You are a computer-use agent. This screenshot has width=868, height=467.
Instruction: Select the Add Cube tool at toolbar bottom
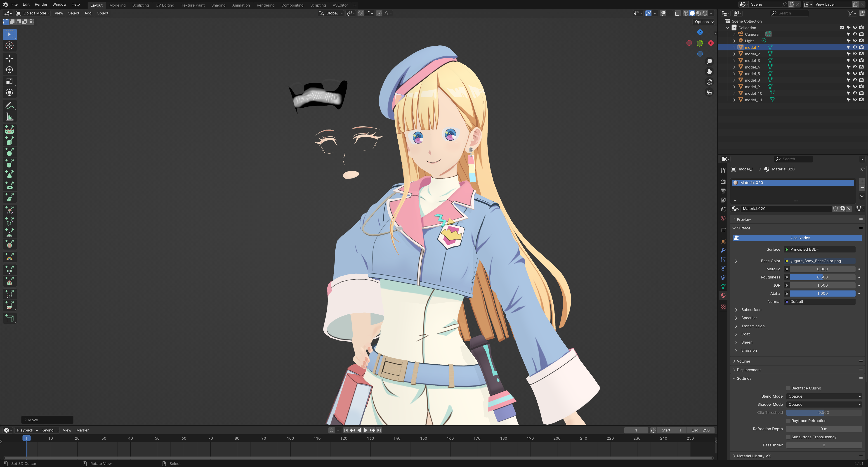pyautogui.click(x=9, y=318)
